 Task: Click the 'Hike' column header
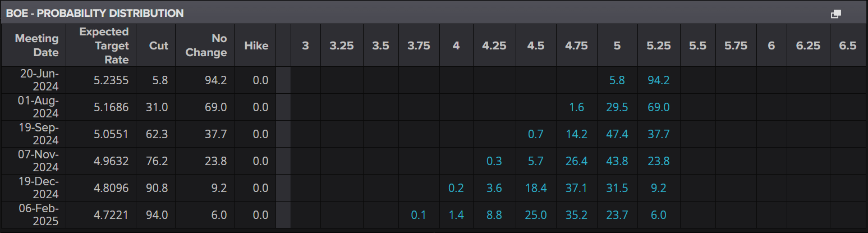(256, 45)
